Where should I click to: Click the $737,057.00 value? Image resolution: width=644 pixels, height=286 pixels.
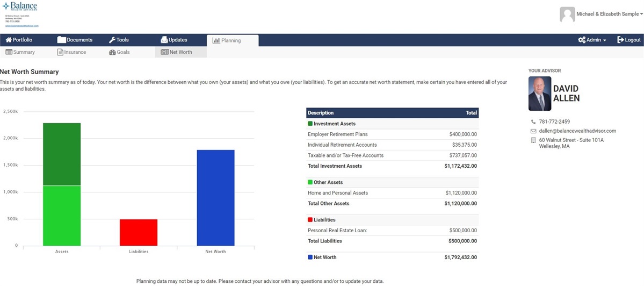click(x=463, y=156)
